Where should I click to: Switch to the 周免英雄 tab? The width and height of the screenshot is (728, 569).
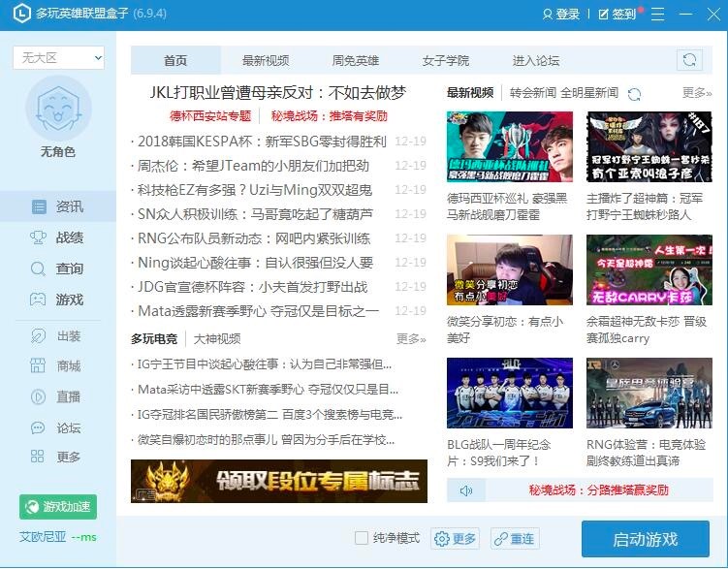(x=355, y=60)
